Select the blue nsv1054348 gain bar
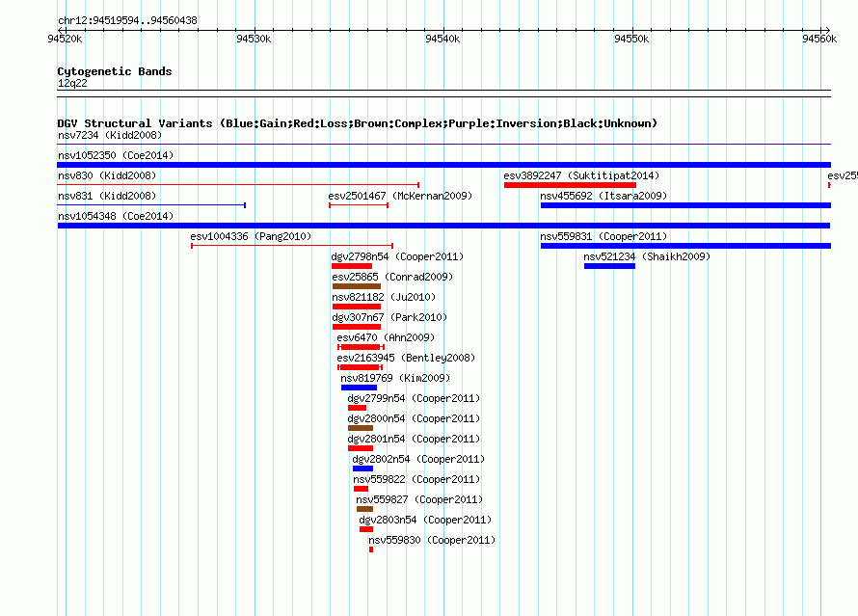Image resolution: width=858 pixels, height=616 pixels. pyautogui.click(x=443, y=226)
